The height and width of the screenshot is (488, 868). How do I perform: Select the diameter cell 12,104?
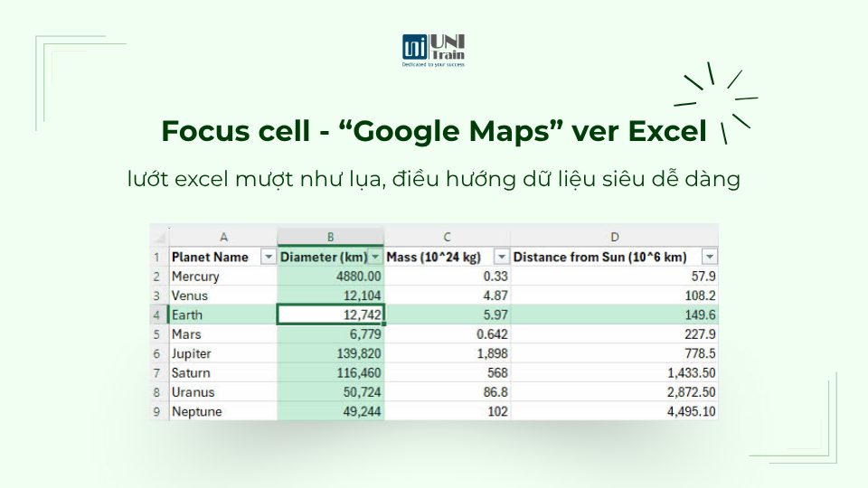point(331,296)
